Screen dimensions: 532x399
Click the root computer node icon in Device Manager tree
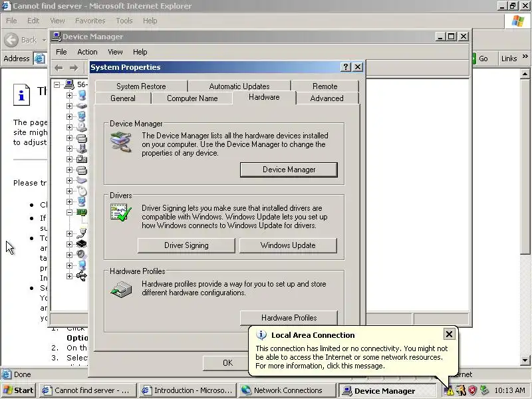click(x=69, y=84)
